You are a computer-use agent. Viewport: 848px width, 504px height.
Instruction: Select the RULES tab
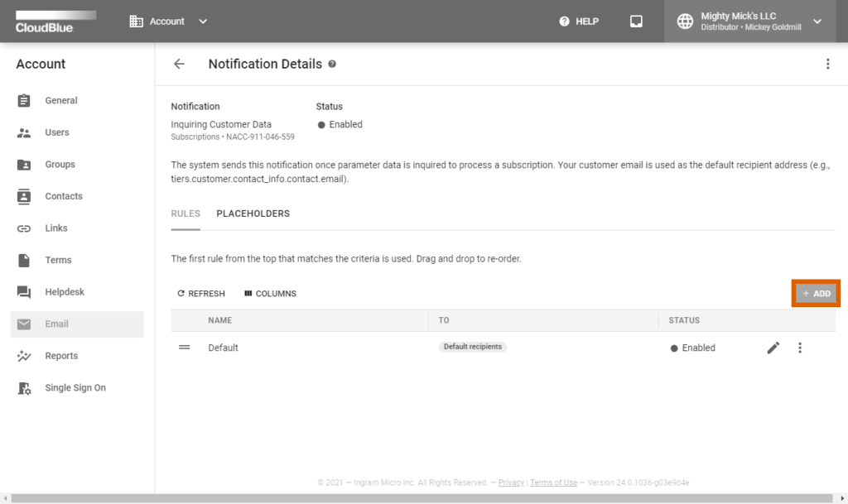pos(185,213)
